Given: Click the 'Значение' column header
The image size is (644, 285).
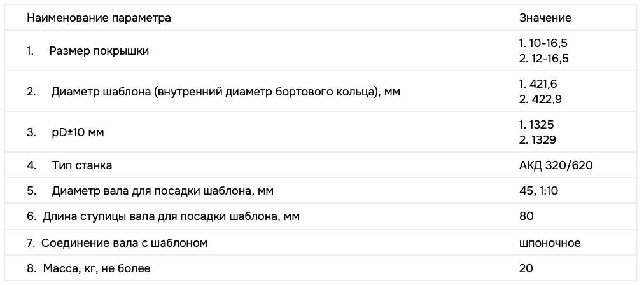Looking at the screenshot, I should (545, 18).
